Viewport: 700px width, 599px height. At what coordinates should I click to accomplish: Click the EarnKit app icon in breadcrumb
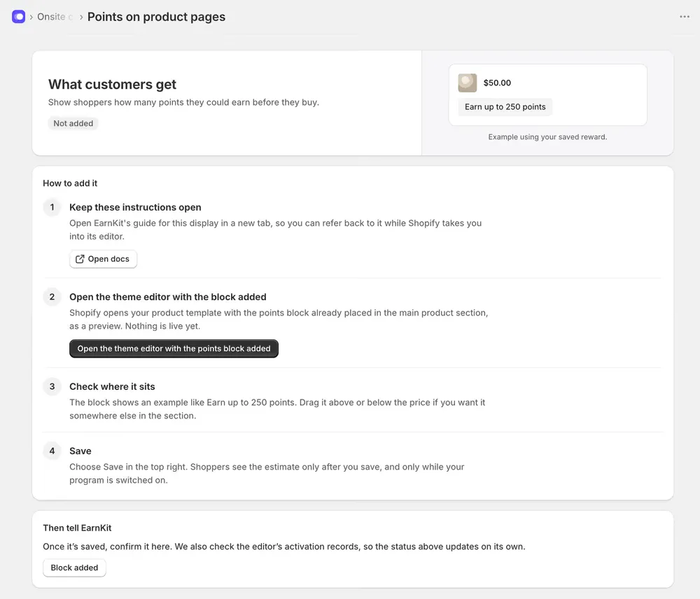[18, 17]
